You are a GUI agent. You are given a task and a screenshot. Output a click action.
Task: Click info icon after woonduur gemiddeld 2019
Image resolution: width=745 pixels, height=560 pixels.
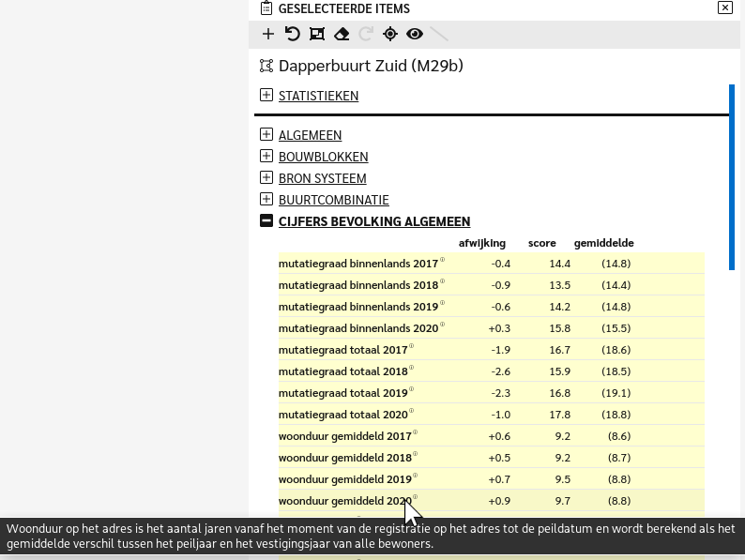(416, 476)
